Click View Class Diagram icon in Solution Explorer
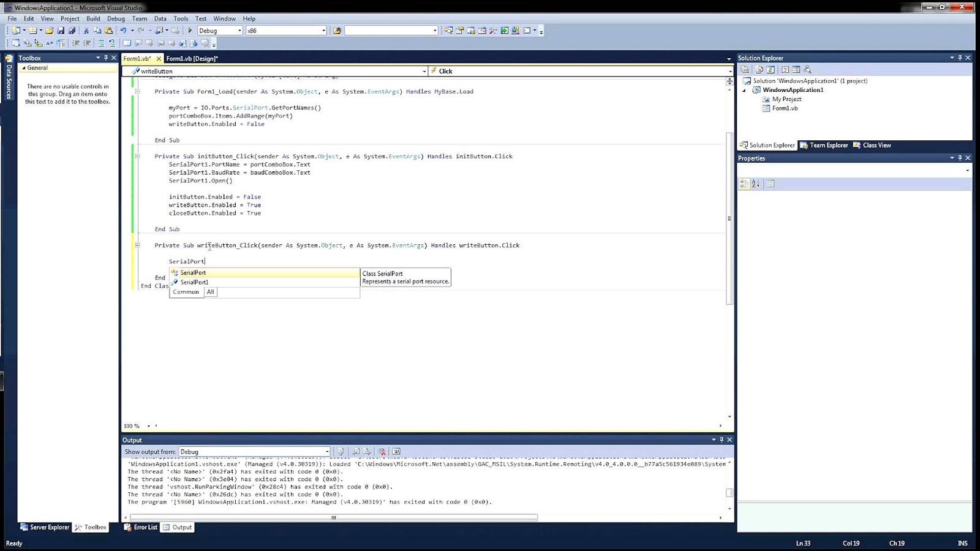 (807, 70)
